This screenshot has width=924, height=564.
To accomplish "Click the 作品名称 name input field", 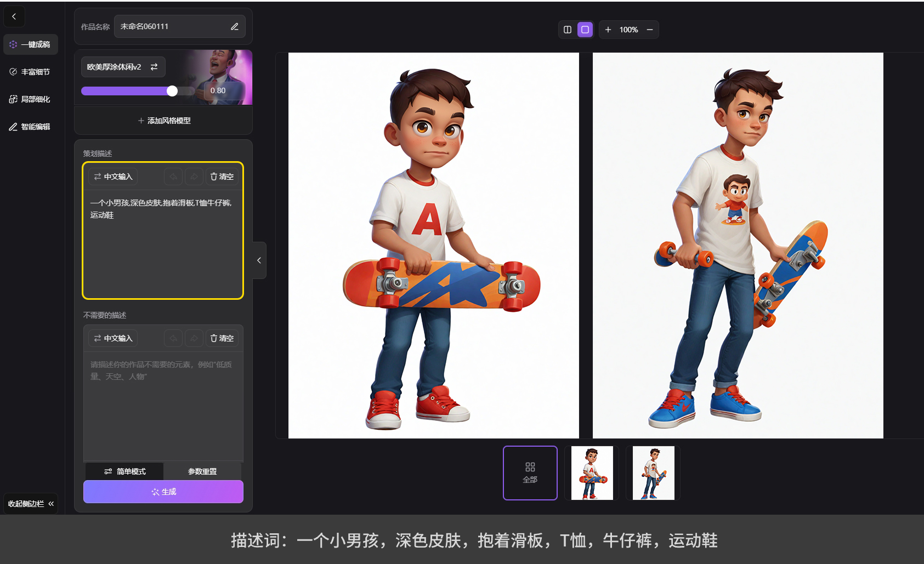I will pos(179,26).
